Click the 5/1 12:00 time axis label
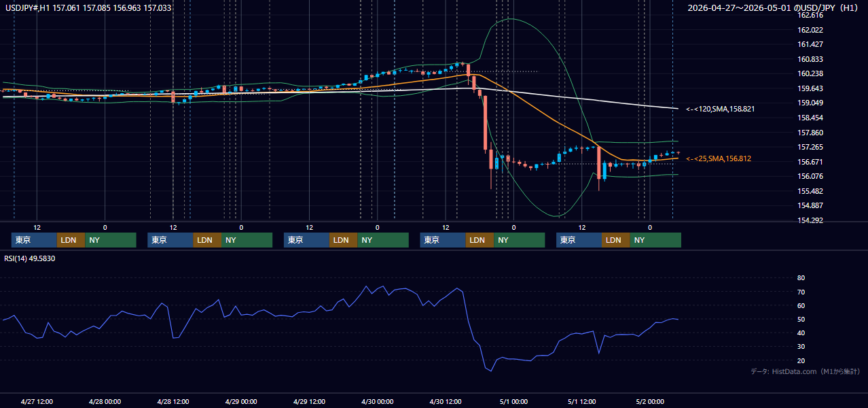Image resolution: width=868 pixels, height=408 pixels. [581, 402]
